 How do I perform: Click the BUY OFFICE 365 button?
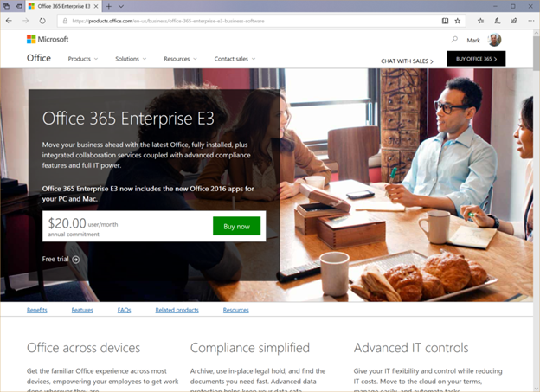tap(476, 59)
